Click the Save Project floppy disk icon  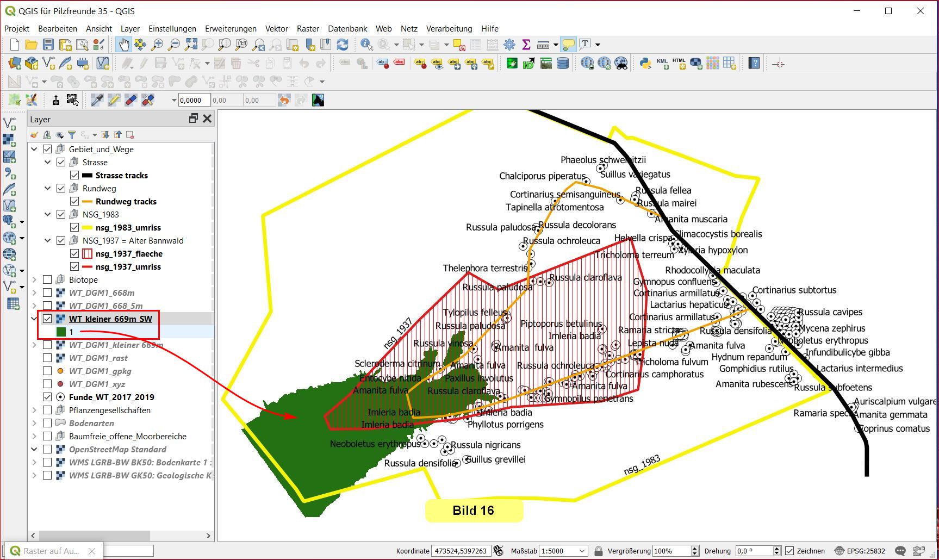[x=48, y=45]
